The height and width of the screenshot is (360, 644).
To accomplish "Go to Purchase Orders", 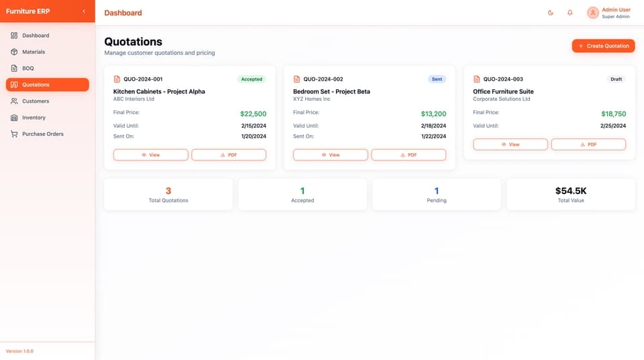I will (x=47, y=134).
